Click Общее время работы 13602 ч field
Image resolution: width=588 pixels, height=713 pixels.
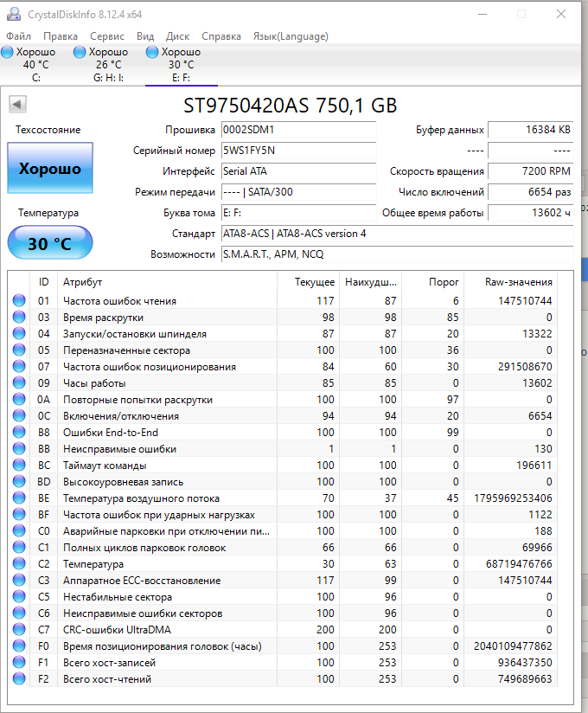point(530,213)
